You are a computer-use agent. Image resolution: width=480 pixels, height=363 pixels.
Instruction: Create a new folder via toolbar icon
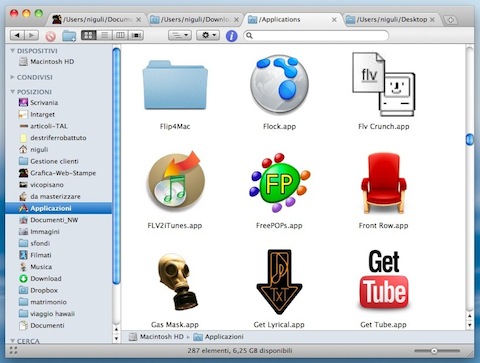click(x=69, y=35)
